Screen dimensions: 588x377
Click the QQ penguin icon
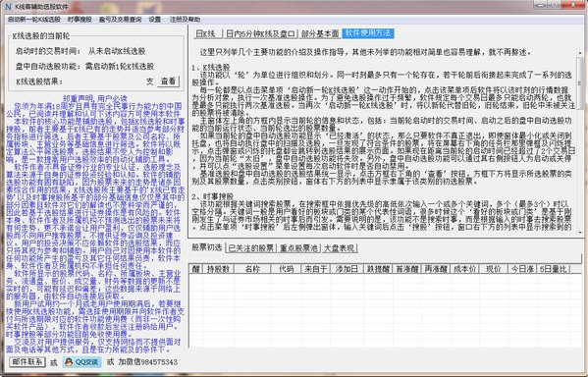coord(69,362)
